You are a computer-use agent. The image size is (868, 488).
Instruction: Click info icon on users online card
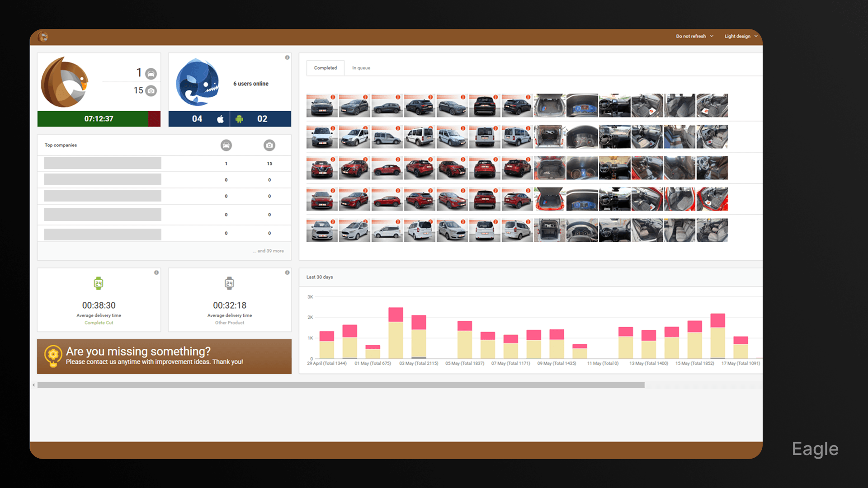(287, 57)
